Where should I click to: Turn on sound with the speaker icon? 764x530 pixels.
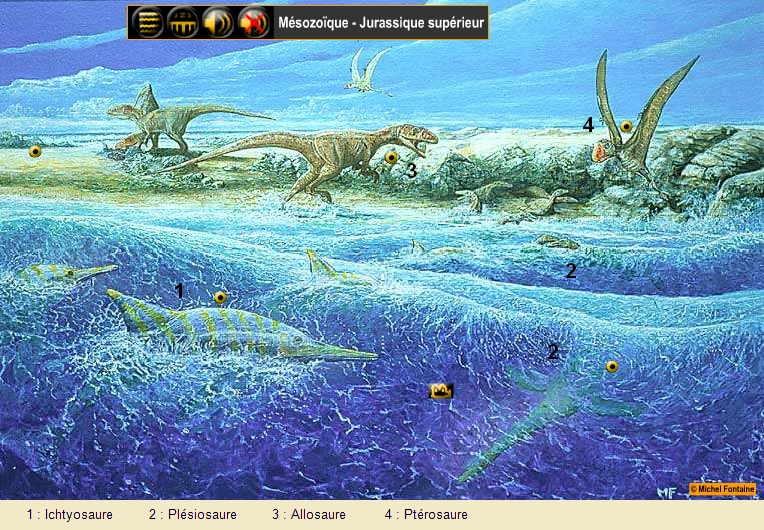click(x=218, y=22)
